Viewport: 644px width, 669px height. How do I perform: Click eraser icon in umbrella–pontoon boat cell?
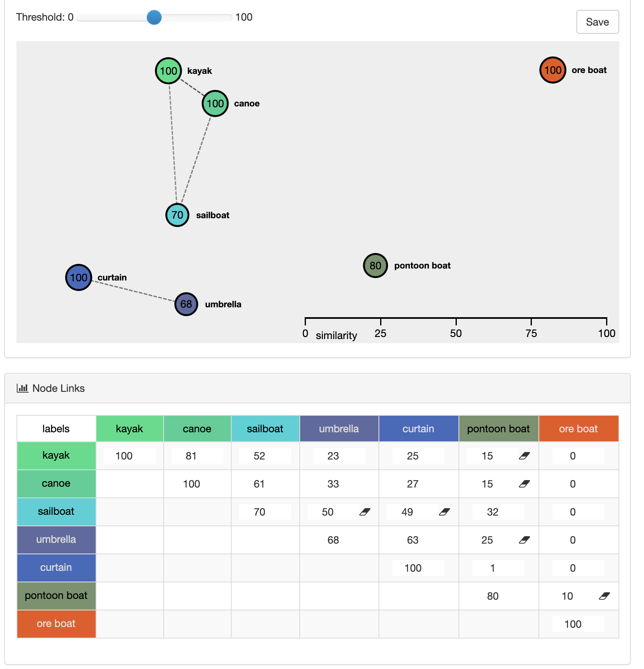pos(524,540)
